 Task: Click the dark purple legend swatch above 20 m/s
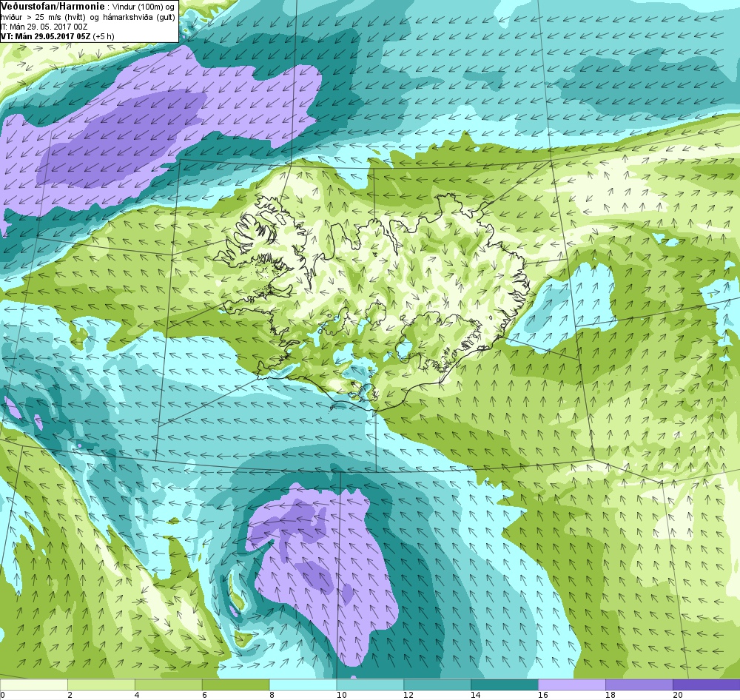(707, 684)
